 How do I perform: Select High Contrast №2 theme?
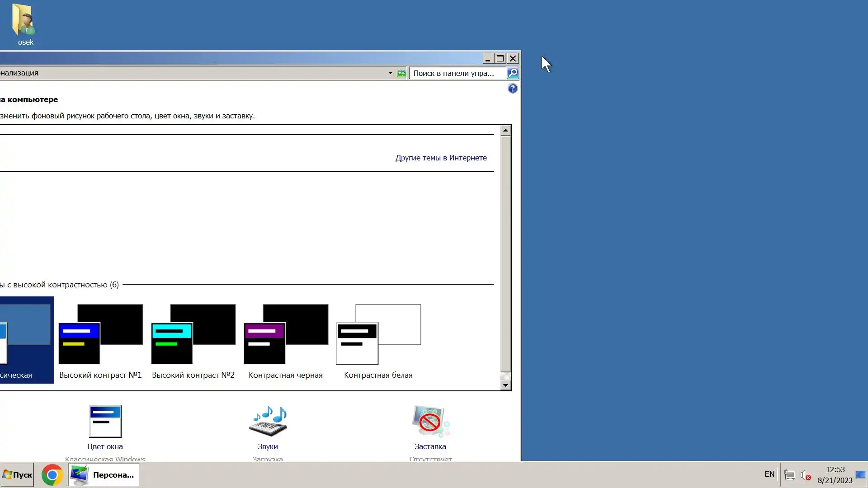point(193,335)
